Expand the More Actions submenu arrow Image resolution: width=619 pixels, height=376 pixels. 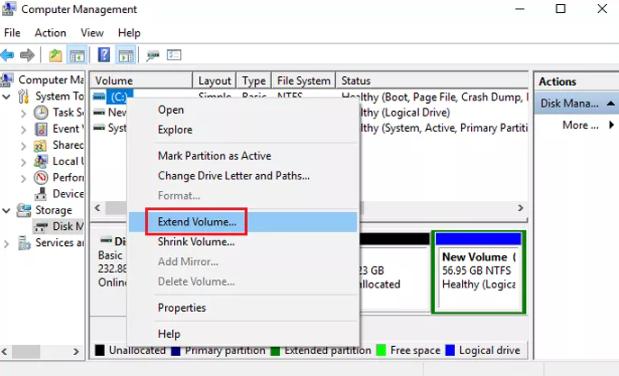point(611,125)
